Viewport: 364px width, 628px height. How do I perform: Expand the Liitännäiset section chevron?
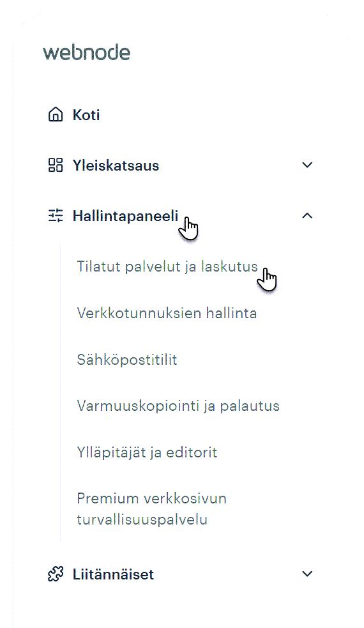tap(307, 574)
